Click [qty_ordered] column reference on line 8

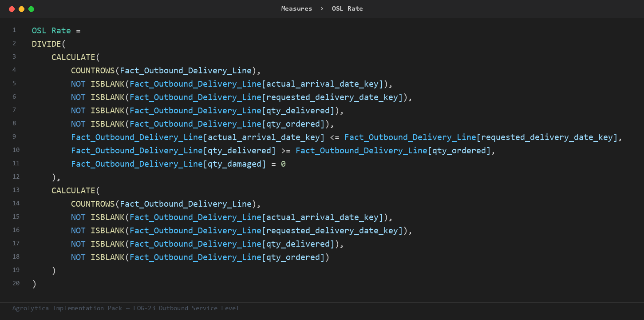[x=293, y=124]
